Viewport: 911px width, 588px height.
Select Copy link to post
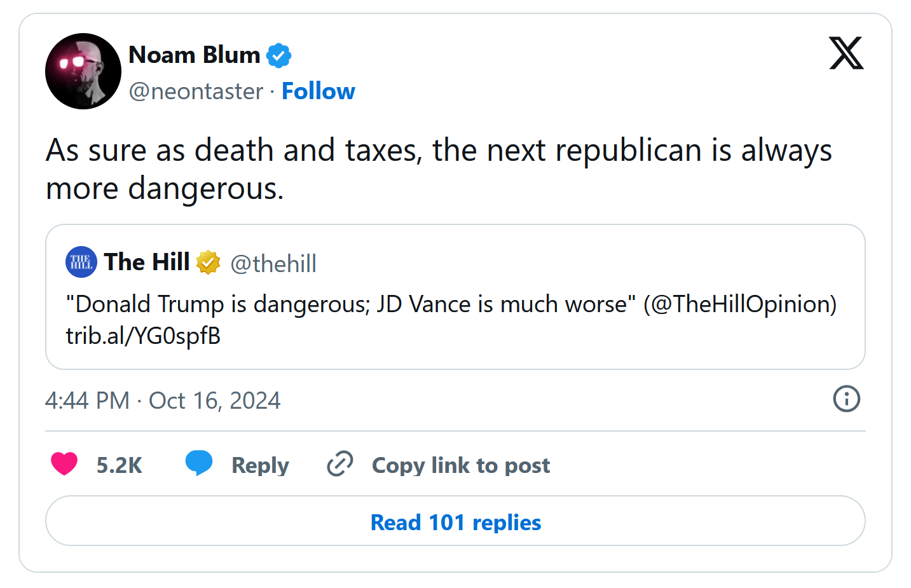point(461,465)
